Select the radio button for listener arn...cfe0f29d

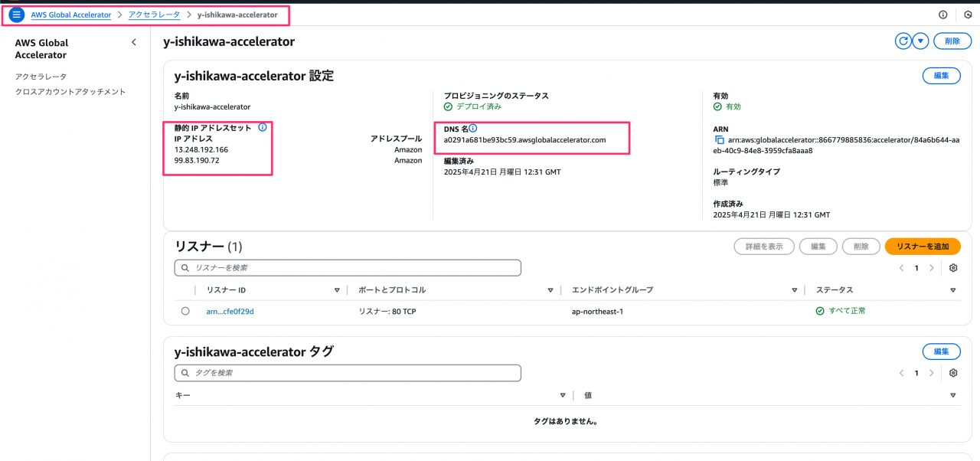(185, 311)
